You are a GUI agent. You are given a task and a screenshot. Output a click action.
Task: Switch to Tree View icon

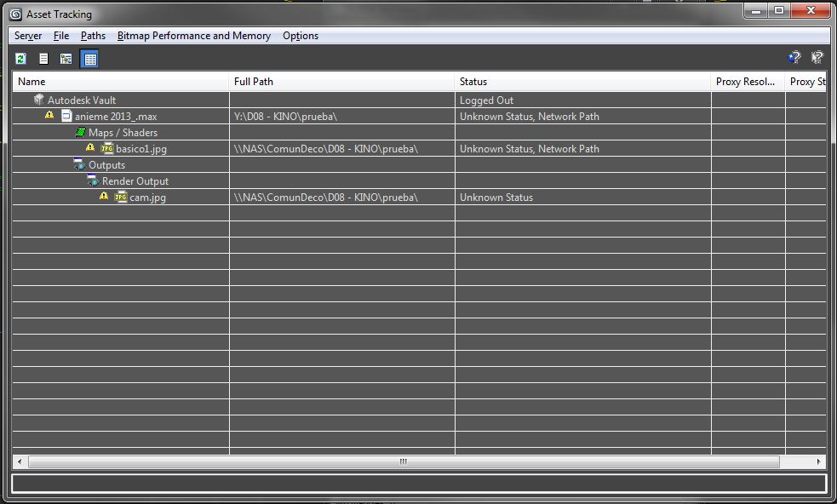66,59
